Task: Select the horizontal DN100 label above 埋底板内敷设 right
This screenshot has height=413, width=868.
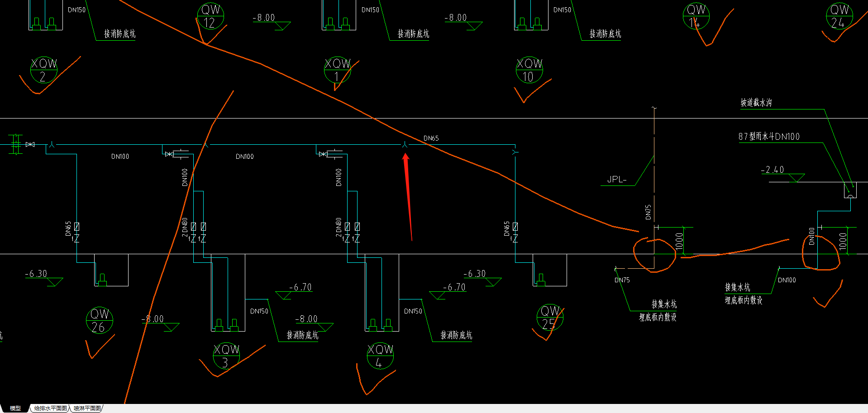Action: click(x=787, y=280)
